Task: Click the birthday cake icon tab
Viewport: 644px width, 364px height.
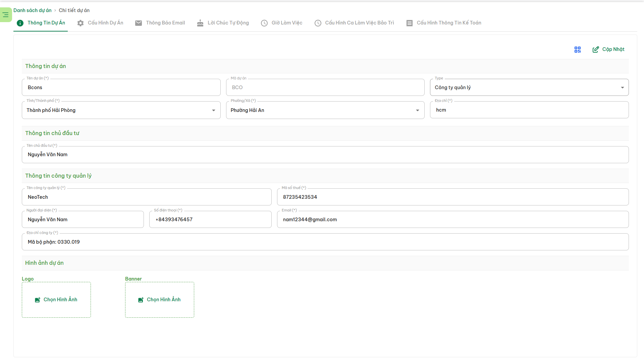Action: coord(200,23)
